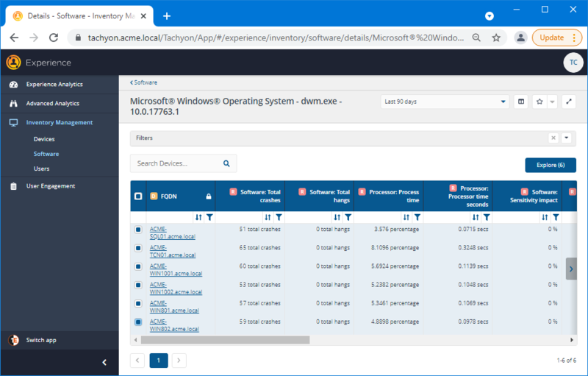588x376 pixels.
Task: Uncheck the ACME-SQL01 row checkbox
Action: [x=138, y=230]
